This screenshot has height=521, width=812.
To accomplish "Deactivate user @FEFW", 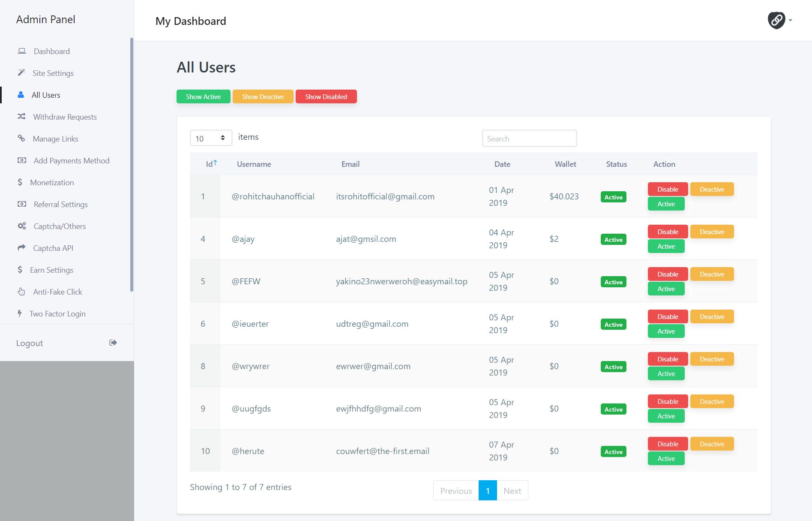I will [x=712, y=274].
